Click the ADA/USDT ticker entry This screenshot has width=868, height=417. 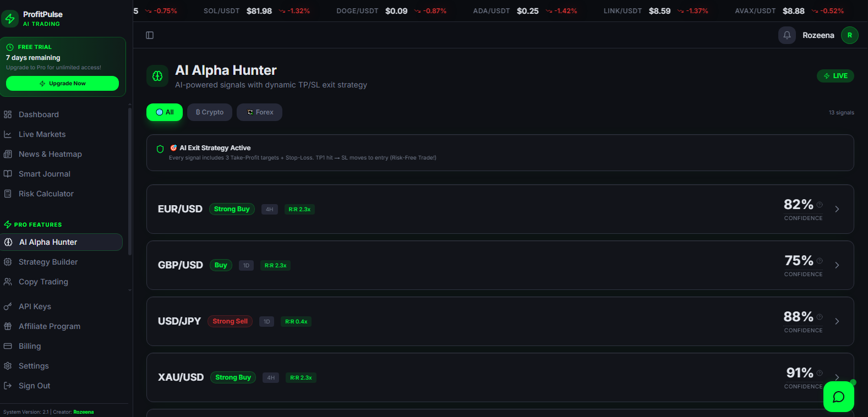click(525, 11)
